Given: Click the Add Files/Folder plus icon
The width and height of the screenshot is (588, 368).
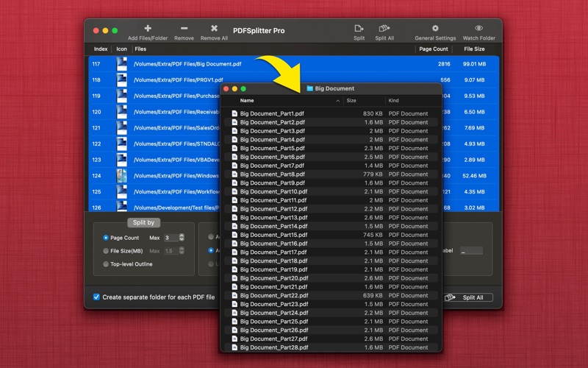Looking at the screenshot, I should (148, 28).
